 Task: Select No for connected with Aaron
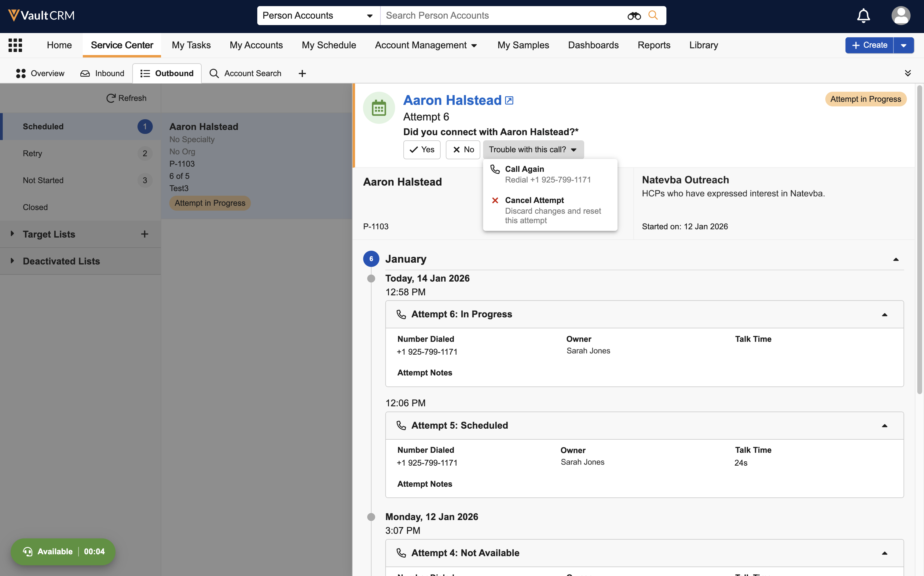tap(463, 150)
